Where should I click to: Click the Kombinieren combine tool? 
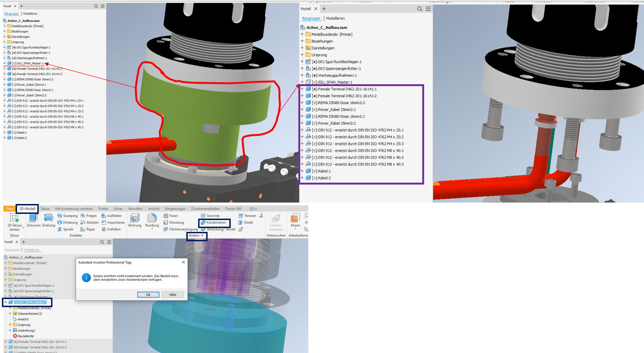(x=214, y=222)
